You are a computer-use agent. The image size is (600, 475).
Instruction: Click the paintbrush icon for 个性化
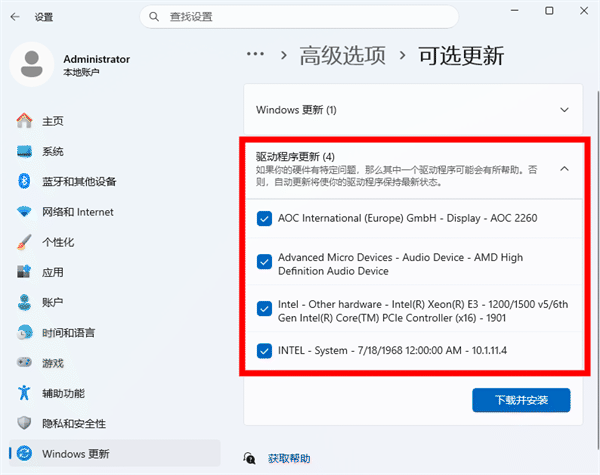click(x=24, y=242)
